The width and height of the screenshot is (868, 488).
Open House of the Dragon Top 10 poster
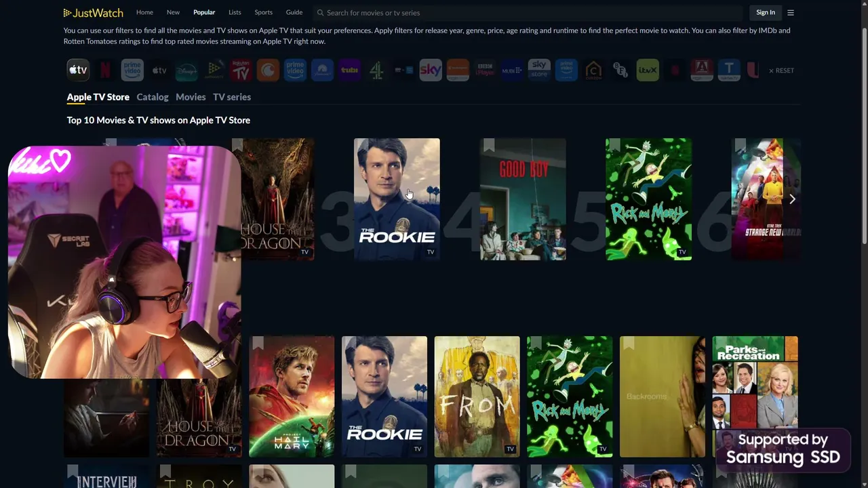pos(274,199)
